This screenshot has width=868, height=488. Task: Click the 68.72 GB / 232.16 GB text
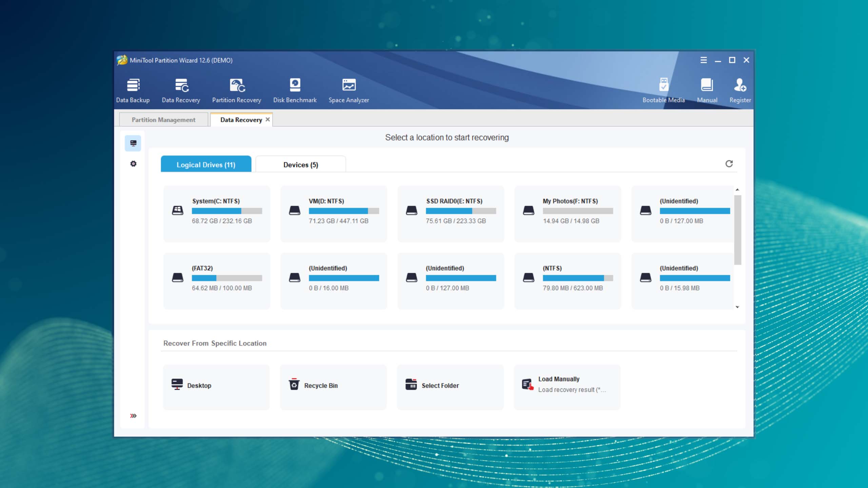(222, 221)
